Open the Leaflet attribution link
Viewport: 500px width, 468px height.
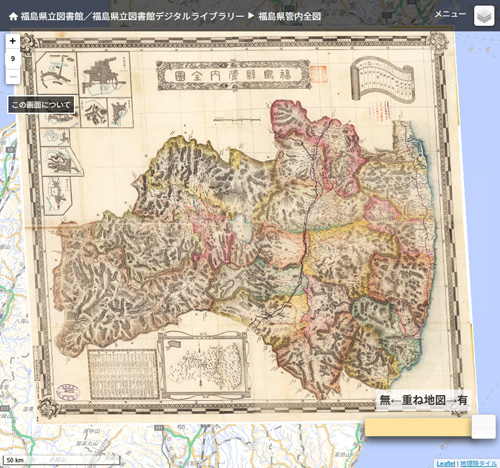pyautogui.click(x=446, y=464)
